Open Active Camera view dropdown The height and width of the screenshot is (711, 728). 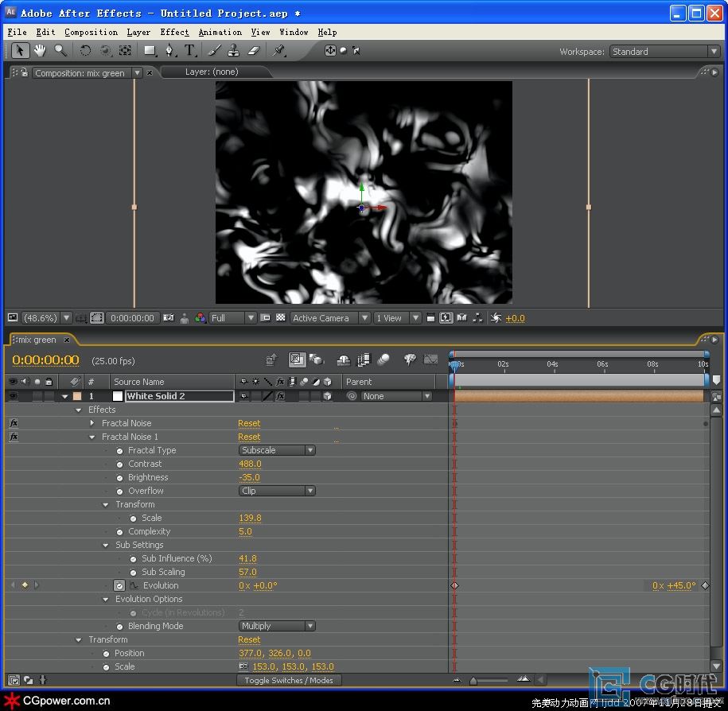point(329,318)
